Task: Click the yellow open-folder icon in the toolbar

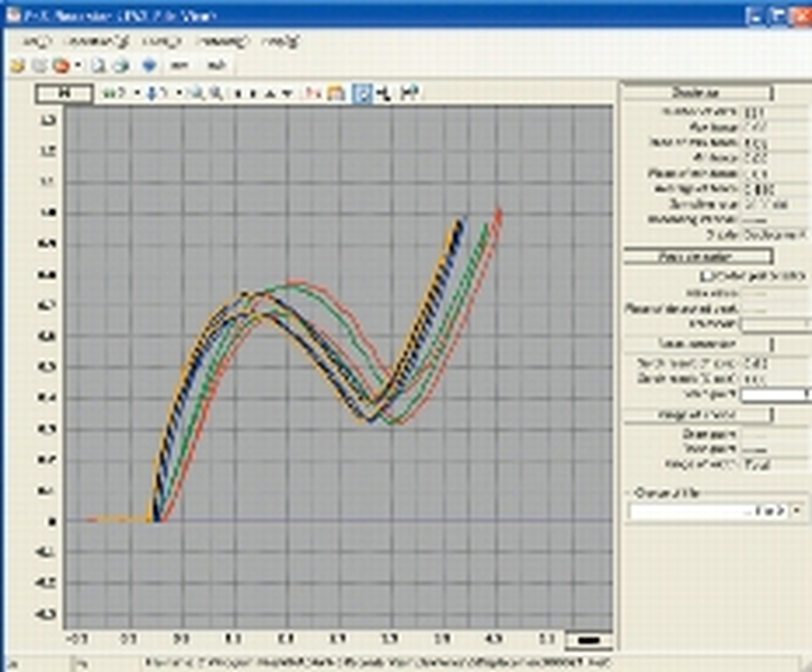Action: click(x=17, y=65)
